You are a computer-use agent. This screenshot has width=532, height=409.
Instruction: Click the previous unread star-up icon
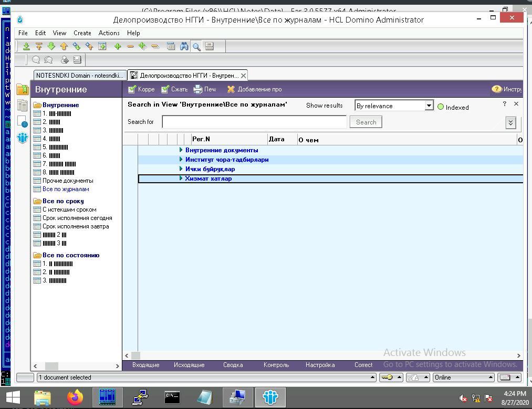tap(89, 46)
